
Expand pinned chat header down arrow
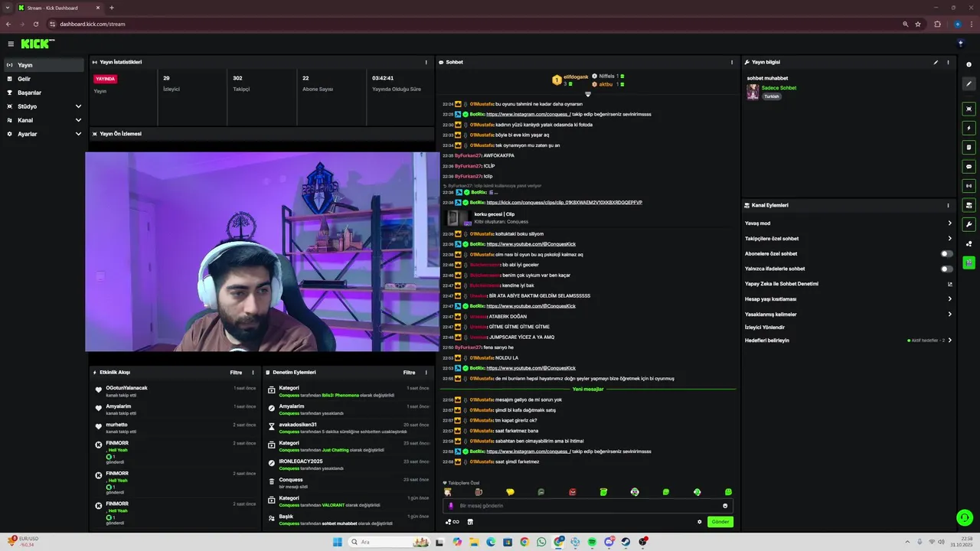(x=588, y=94)
